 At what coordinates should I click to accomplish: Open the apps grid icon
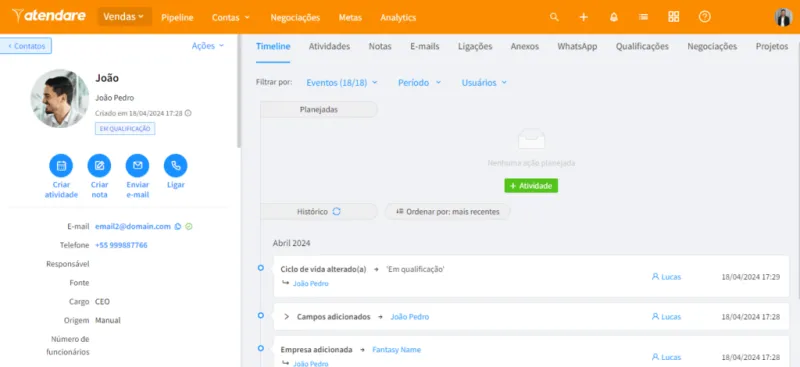tap(673, 17)
